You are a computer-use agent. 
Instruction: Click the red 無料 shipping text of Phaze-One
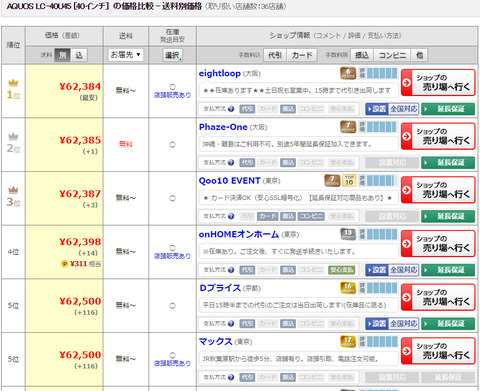126,144
